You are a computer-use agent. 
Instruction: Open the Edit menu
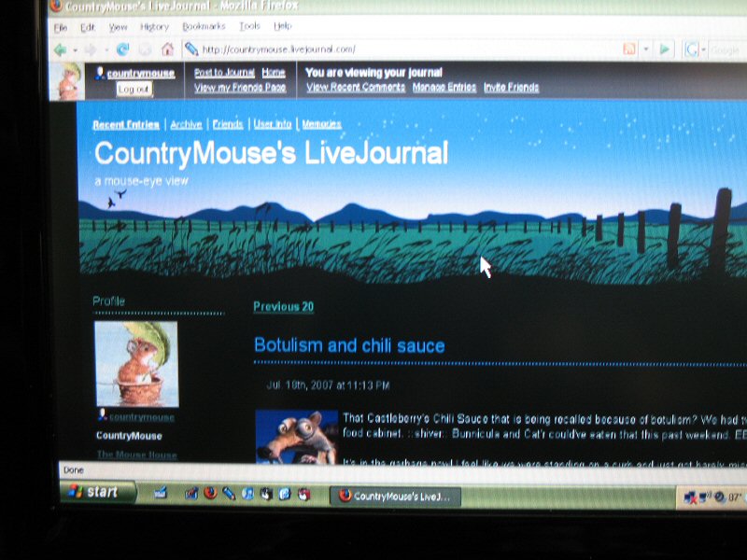pyautogui.click(x=88, y=28)
